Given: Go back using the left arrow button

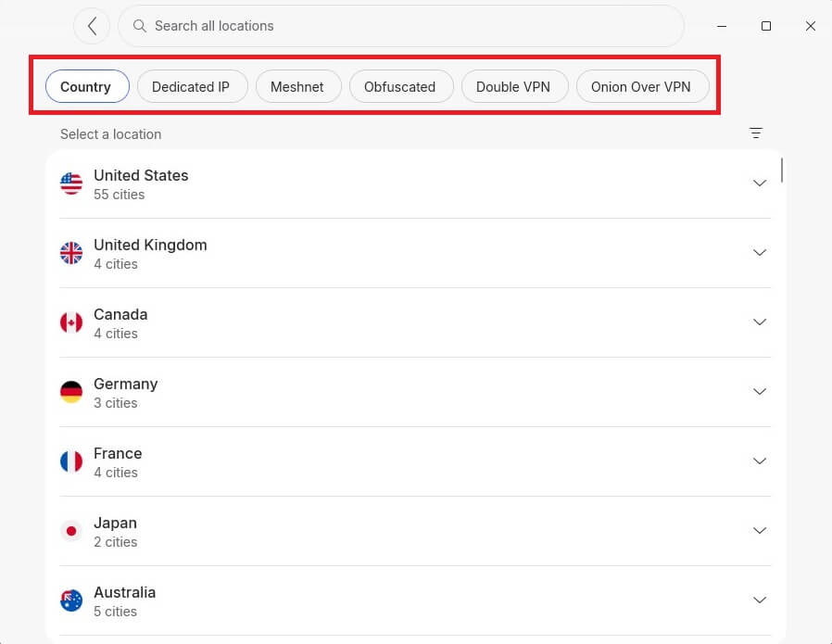Looking at the screenshot, I should (92, 26).
